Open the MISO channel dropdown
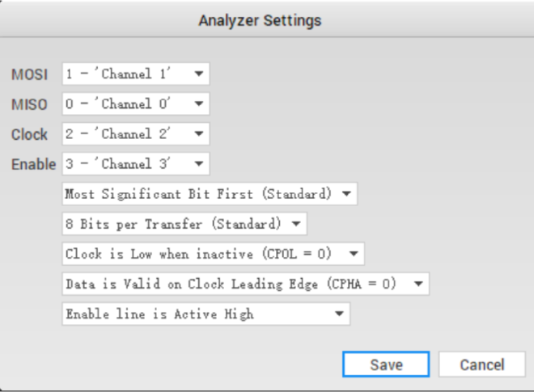The image size is (534, 392). pyautogui.click(x=135, y=104)
